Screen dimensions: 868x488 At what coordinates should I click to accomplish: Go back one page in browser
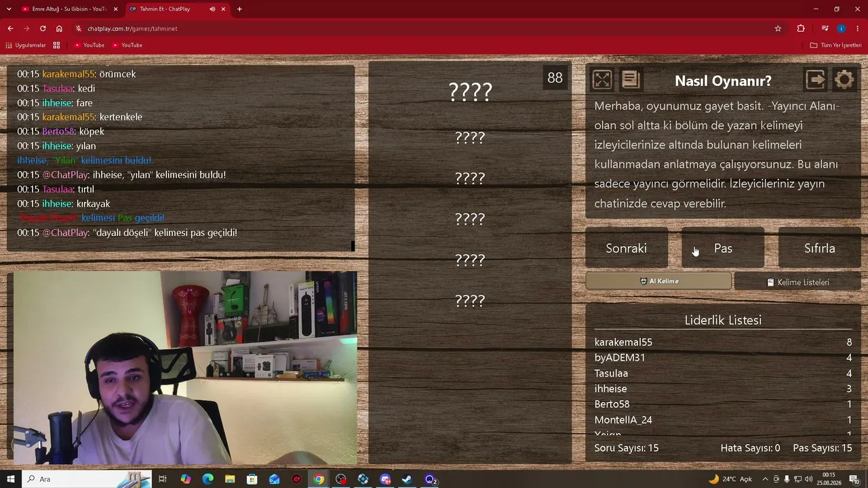(x=10, y=28)
